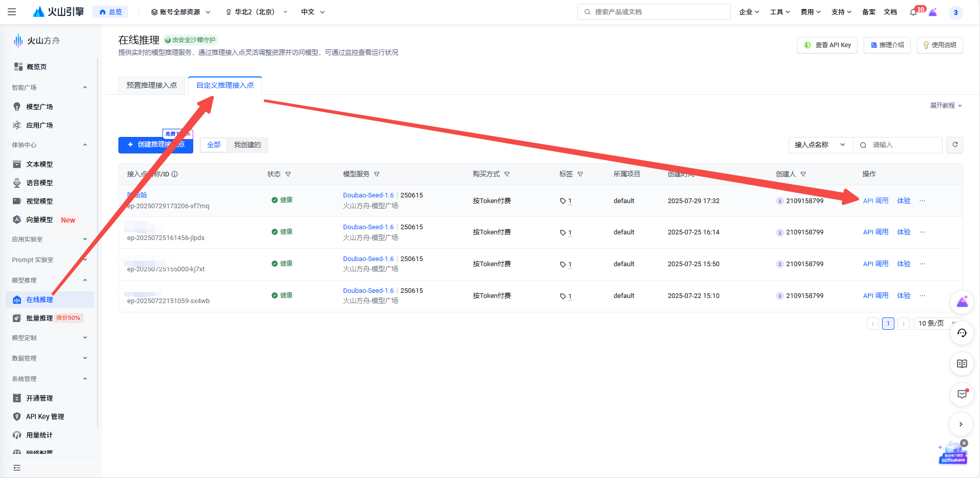
Task: Filter by 创建人 column funnel icon
Action: 803,174
